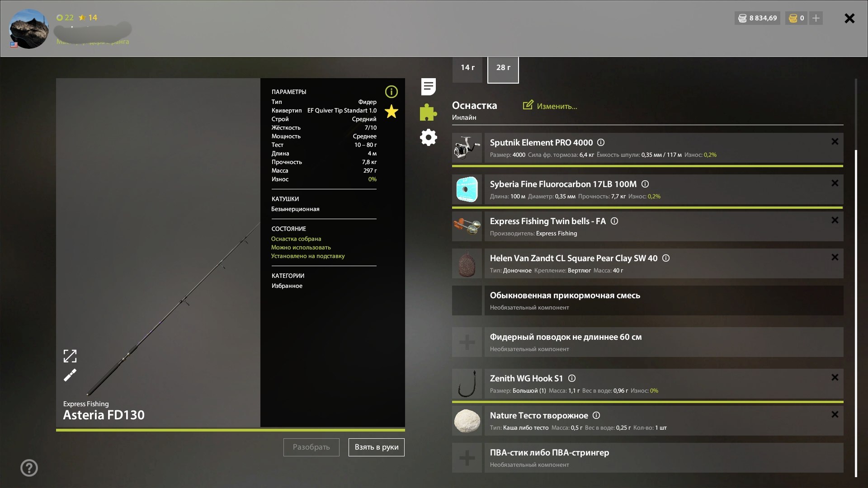Select the puzzle piece components icon

428,113
